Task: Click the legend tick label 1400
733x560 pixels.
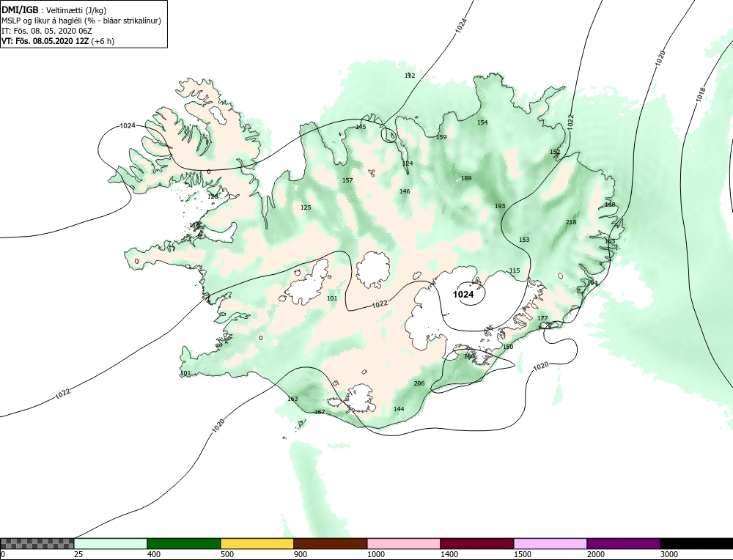Action: point(449,554)
